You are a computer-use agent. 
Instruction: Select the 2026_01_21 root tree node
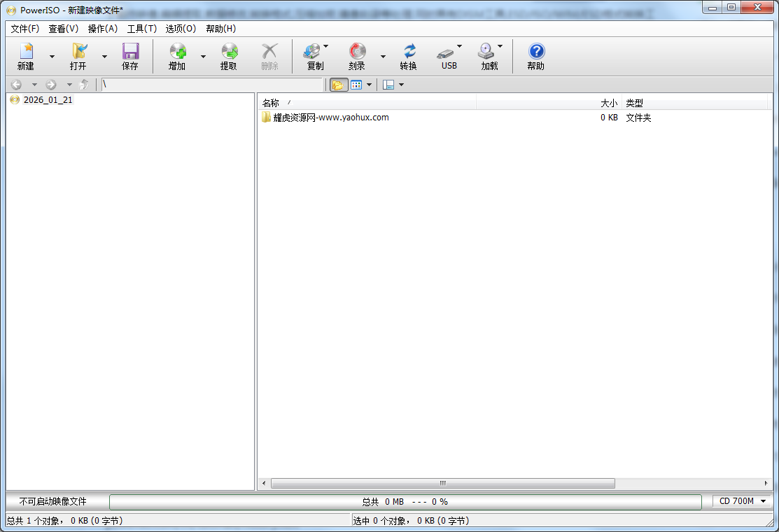pyautogui.click(x=48, y=100)
